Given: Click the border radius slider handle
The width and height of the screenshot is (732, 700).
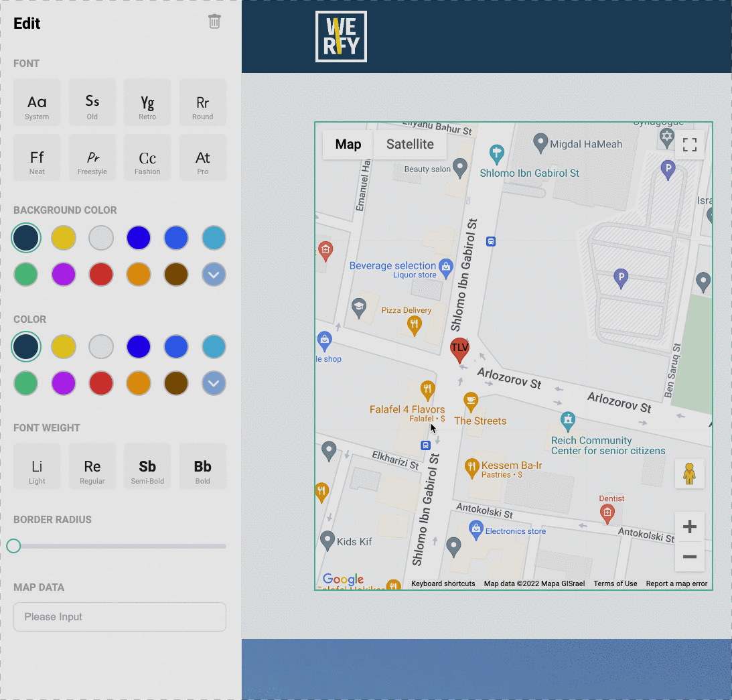Looking at the screenshot, I should click(x=13, y=546).
